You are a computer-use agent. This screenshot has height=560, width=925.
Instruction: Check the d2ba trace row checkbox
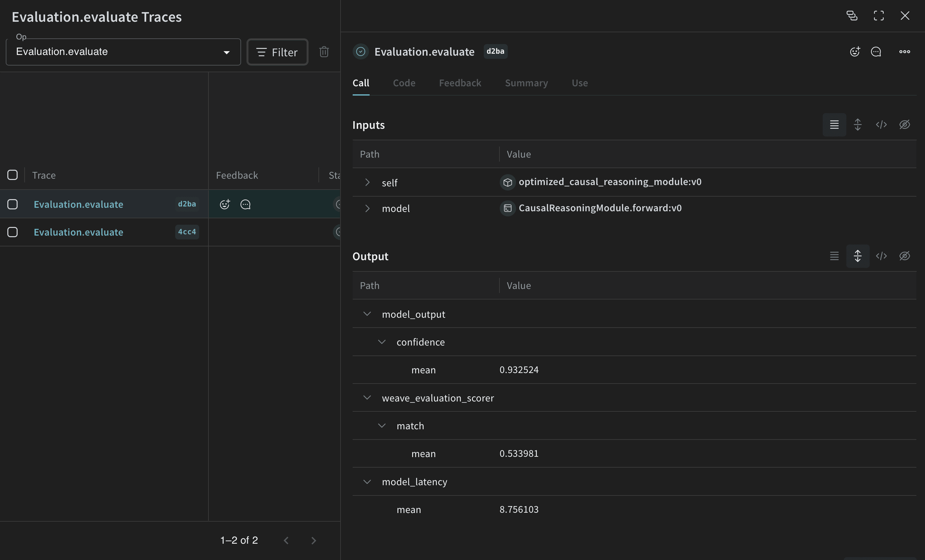pos(12,204)
